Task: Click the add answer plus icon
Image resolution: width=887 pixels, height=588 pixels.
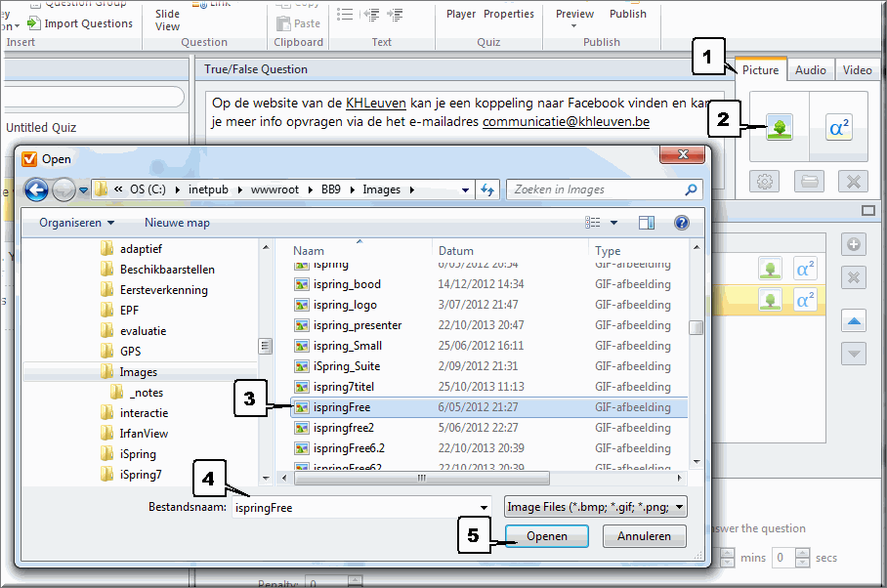Action: click(x=854, y=245)
